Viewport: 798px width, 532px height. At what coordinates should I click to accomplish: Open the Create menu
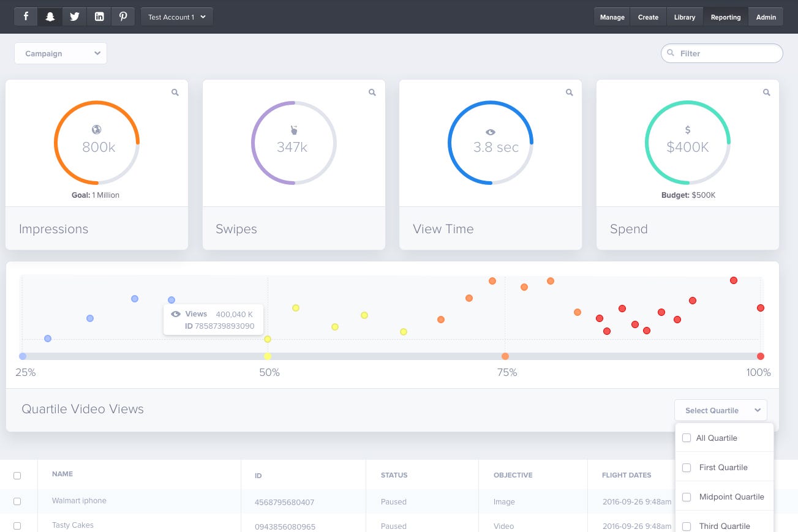(648, 17)
